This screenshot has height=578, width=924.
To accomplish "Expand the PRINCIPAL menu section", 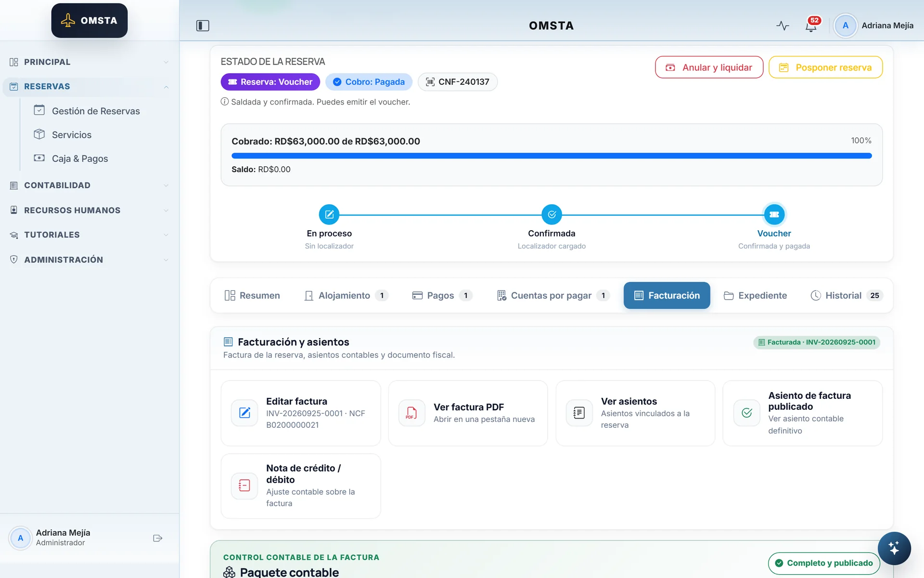I will tap(90, 62).
